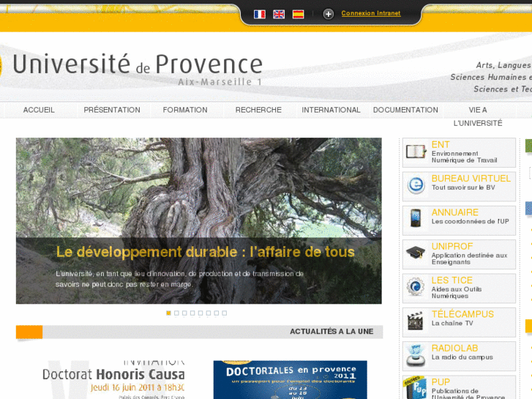Select the fourth slideshow indicator dot
532x399 pixels.
pyautogui.click(x=192, y=313)
